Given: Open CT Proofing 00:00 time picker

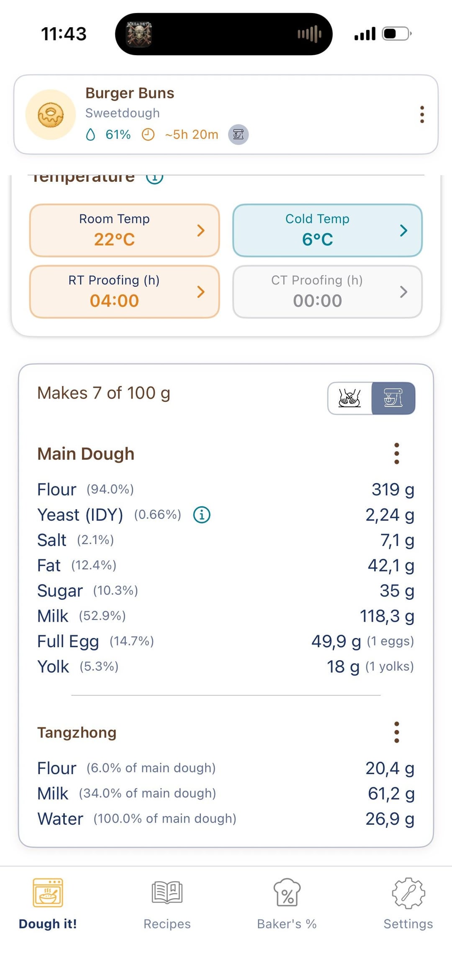Looking at the screenshot, I should point(327,292).
